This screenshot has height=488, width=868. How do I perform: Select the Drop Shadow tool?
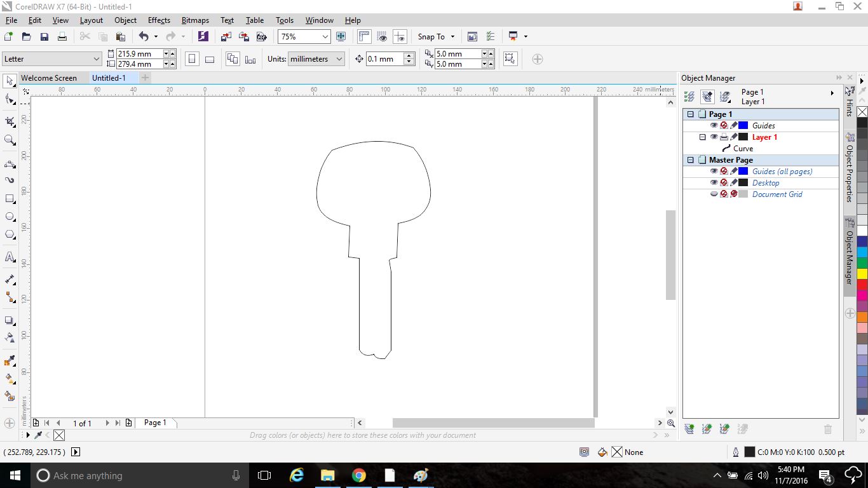(x=10, y=320)
